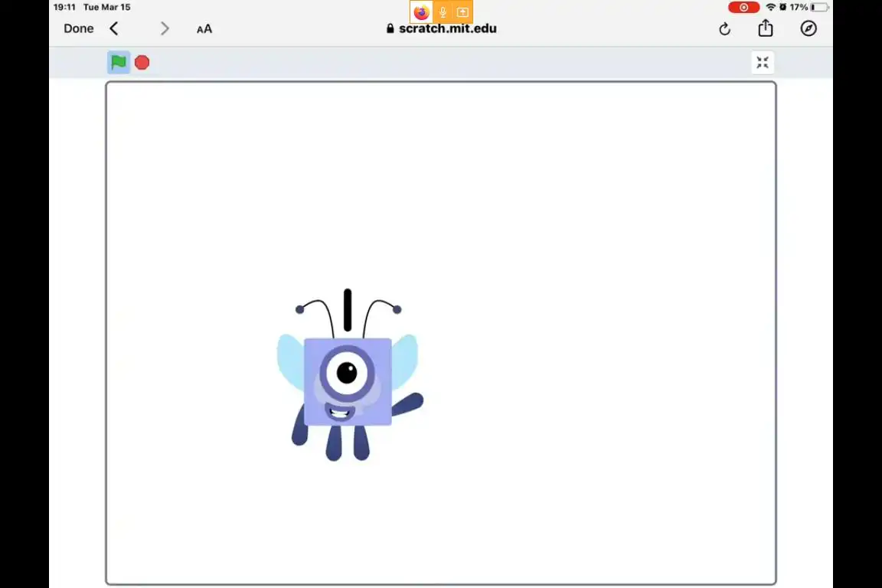
Task: Open the share sheet
Action: (765, 28)
